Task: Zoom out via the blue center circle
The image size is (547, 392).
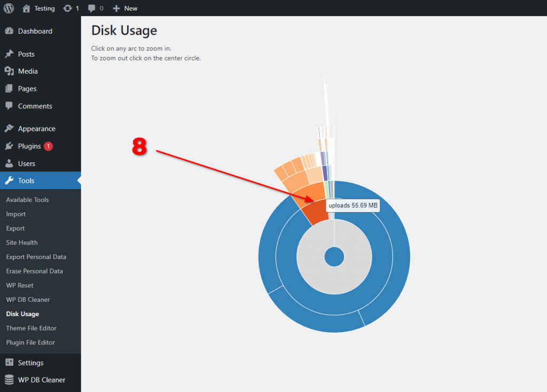Action: [x=334, y=257]
